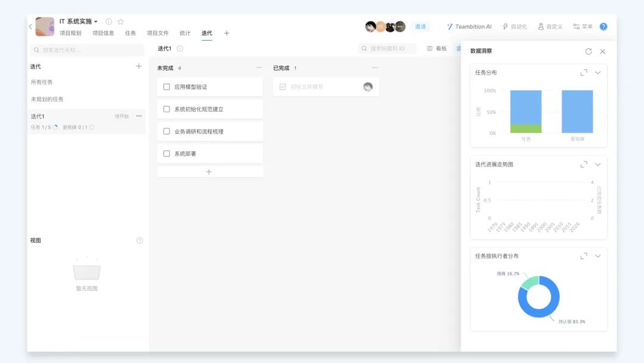Open the 自动化 automation settings
The height and width of the screenshot is (363, 644).
point(515,27)
